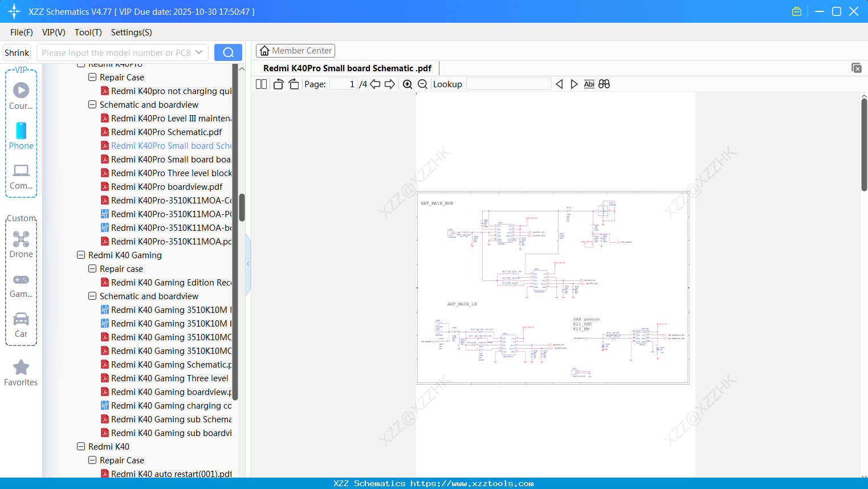
Task: Click the schematic page preview
Action: tap(556, 285)
